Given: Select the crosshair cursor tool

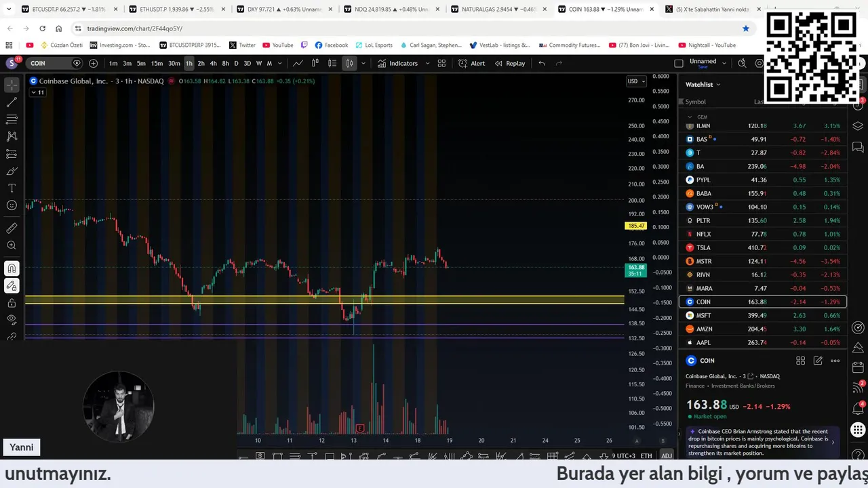Looking at the screenshot, I should tap(12, 85).
